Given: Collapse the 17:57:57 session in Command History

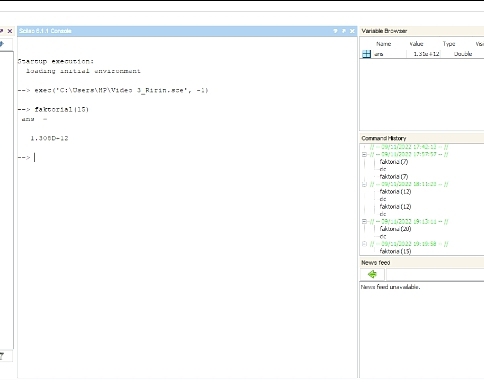Looking at the screenshot, I should pos(364,154).
